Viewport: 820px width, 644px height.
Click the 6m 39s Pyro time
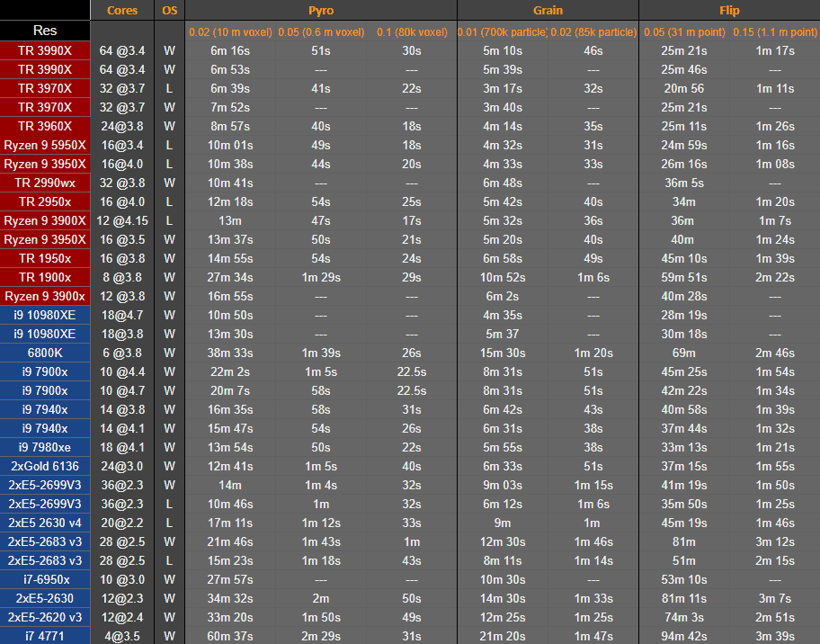click(230, 88)
